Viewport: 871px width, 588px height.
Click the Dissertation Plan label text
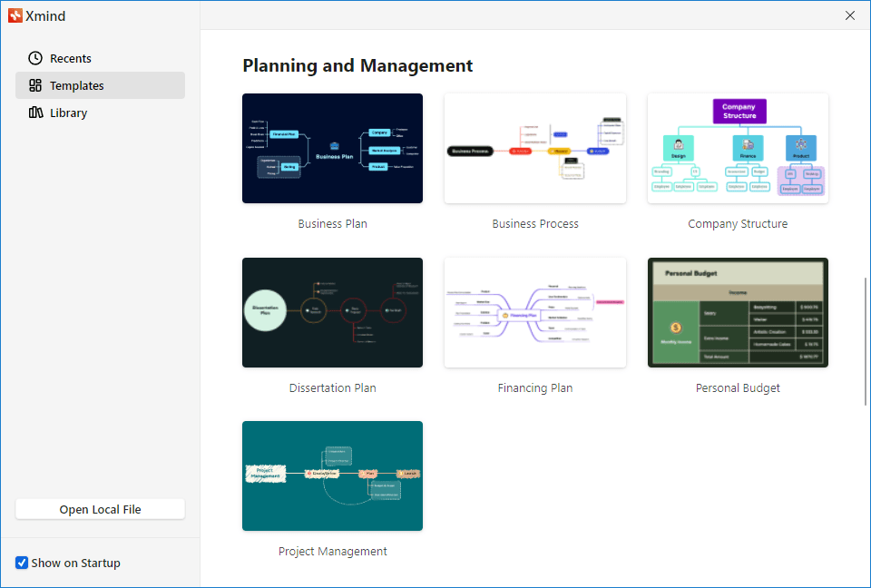point(332,388)
